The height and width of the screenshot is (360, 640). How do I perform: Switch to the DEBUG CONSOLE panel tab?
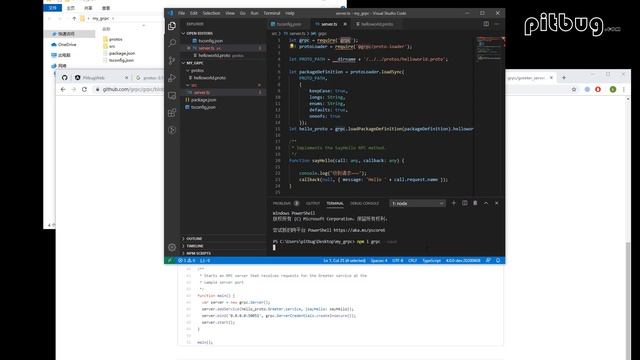pos(364,203)
